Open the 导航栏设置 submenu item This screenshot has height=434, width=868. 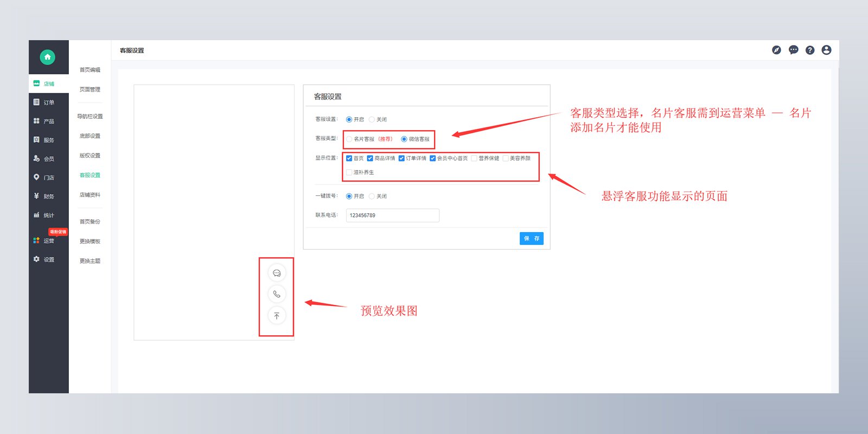[x=90, y=117]
